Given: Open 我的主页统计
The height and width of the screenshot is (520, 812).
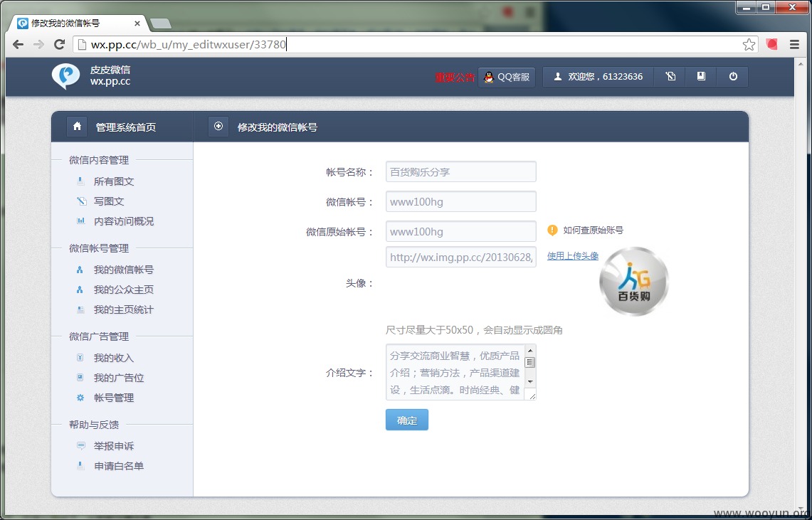Looking at the screenshot, I should click(x=124, y=309).
